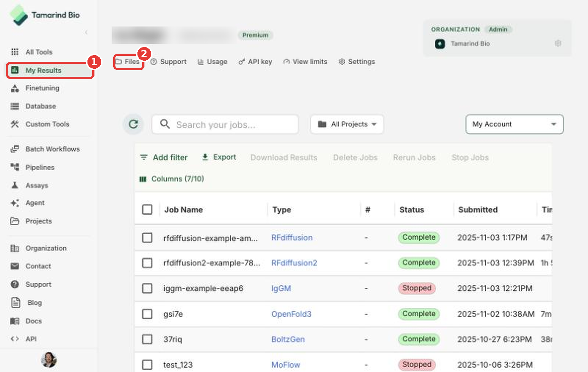Open the Settings tab
This screenshot has width=588, height=372.
coord(357,62)
